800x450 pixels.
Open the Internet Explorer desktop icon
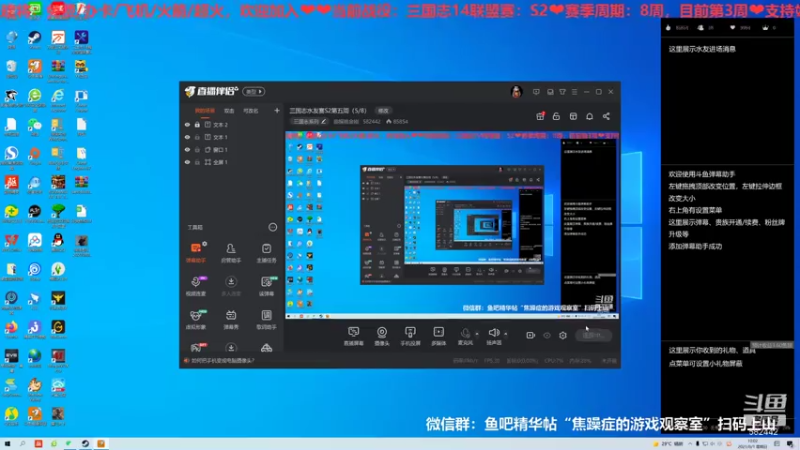coord(58,99)
